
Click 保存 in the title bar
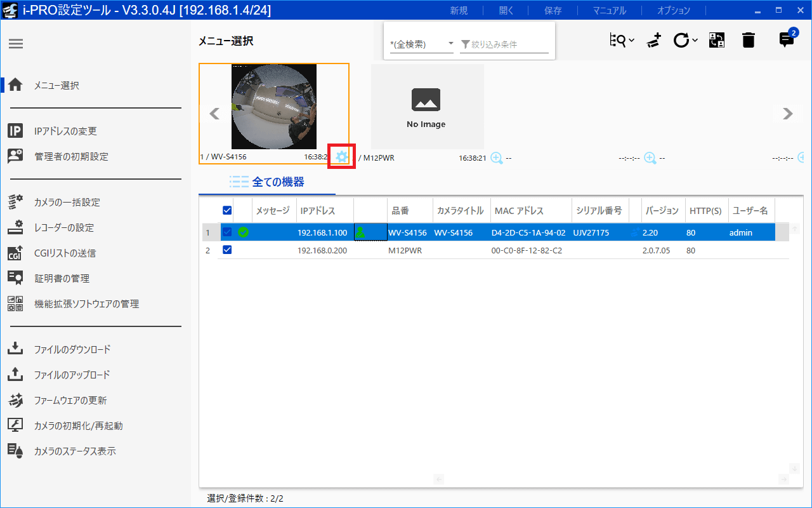(x=553, y=11)
